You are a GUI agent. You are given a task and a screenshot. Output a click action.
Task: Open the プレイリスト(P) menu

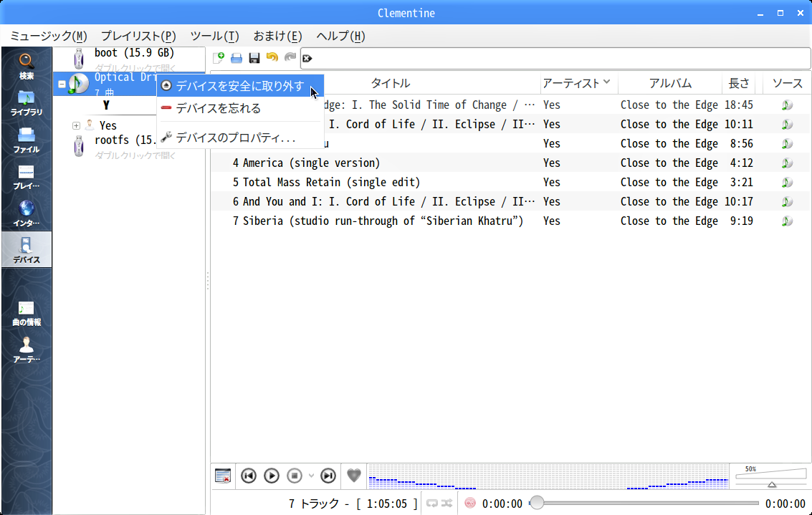click(x=138, y=37)
